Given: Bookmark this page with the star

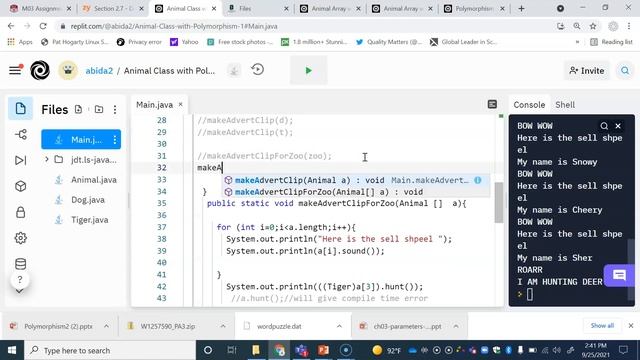Looking at the screenshot, I should pos(593,26).
